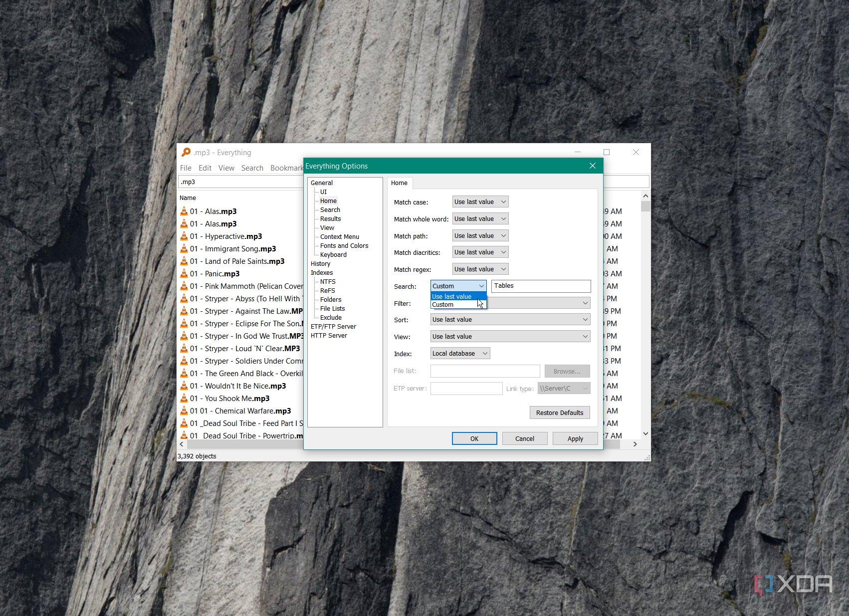Click the VLC icon for Chemical Warfare.mp3
This screenshot has width=849, height=616.
[184, 411]
